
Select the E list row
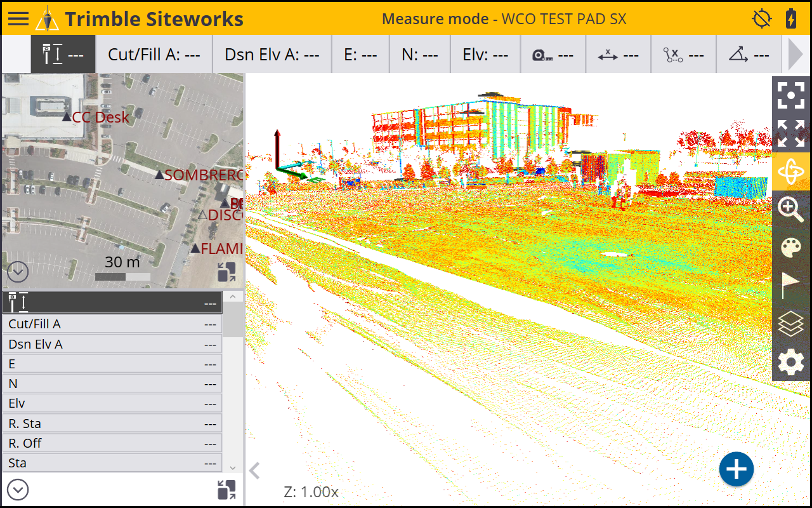(x=112, y=364)
